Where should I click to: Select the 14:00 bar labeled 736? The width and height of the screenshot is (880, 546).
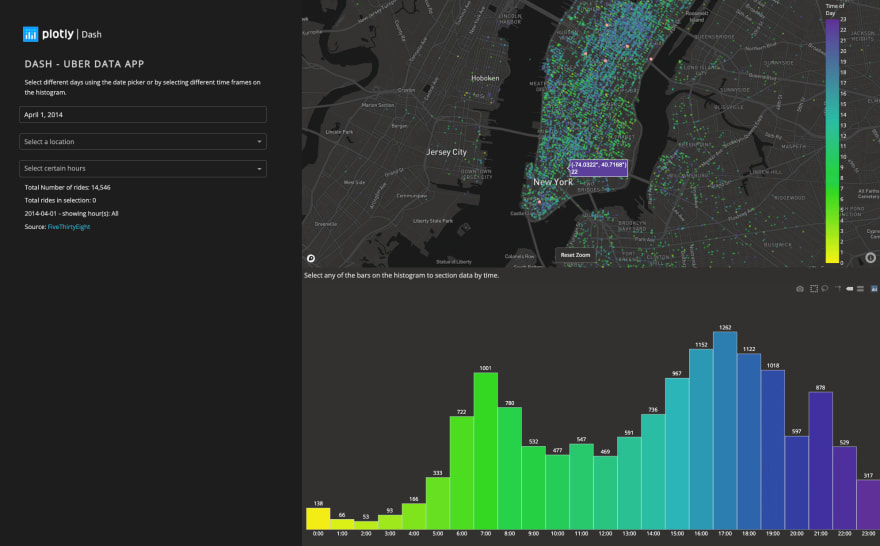point(653,472)
